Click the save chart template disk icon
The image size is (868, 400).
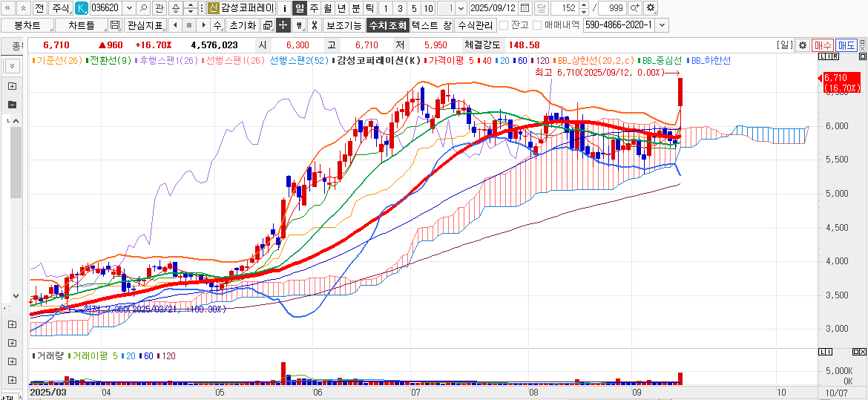click(x=114, y=25)
